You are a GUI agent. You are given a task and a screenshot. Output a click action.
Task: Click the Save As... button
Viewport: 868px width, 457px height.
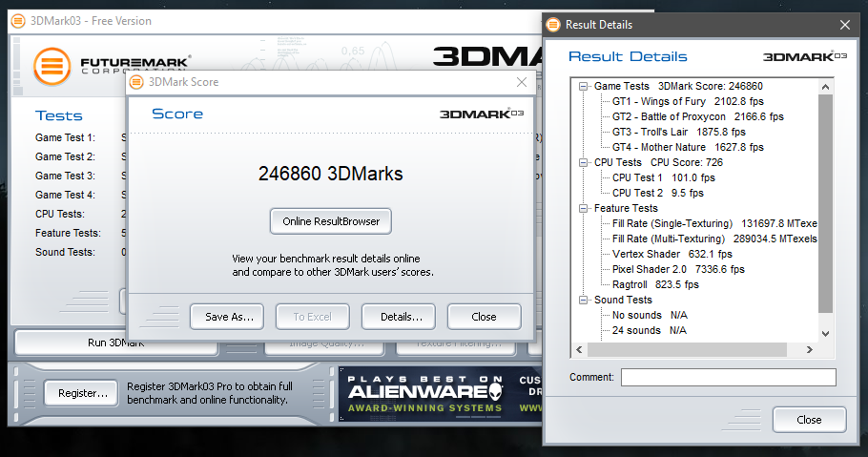click(227, 317)
